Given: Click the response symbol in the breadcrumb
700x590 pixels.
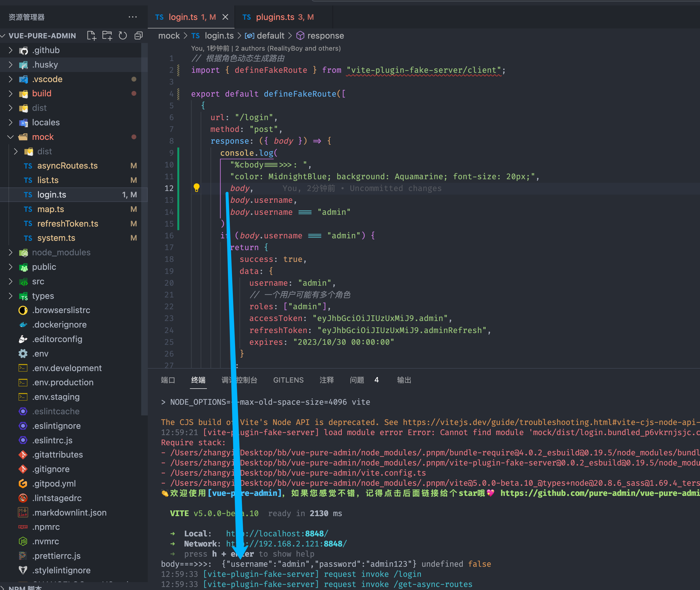Looking at the screenshot, I should 325,36.
